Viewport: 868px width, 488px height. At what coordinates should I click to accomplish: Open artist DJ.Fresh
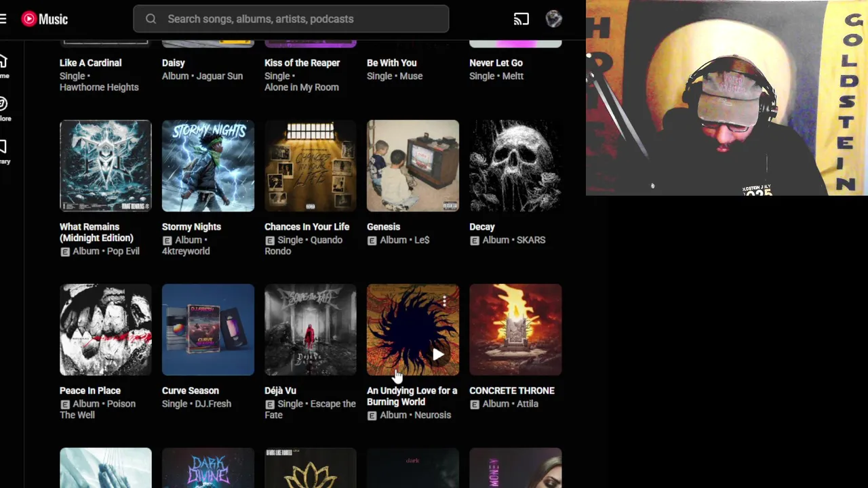[x=214, y=404]
